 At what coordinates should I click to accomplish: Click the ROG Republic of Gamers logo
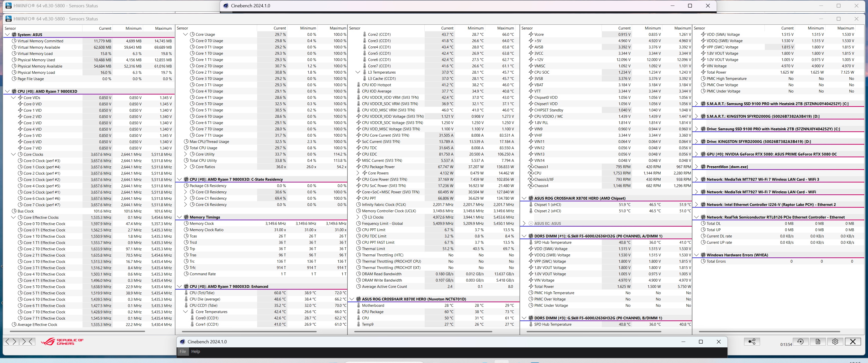pyautogui.click(x=62, y=342)
